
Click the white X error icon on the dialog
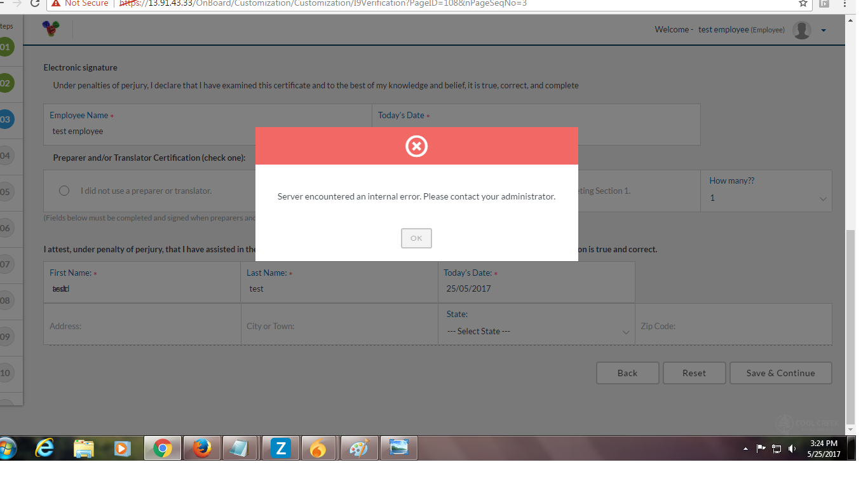(x=416, y=146)
